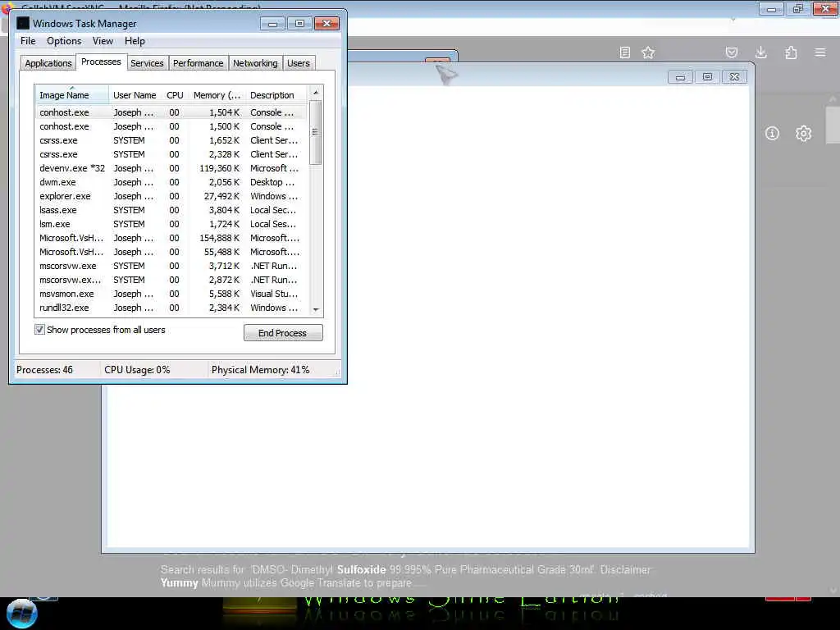Open the Help menu in Task Manager
The width and height of the screenshot is (840, 630).
(135, 41)
